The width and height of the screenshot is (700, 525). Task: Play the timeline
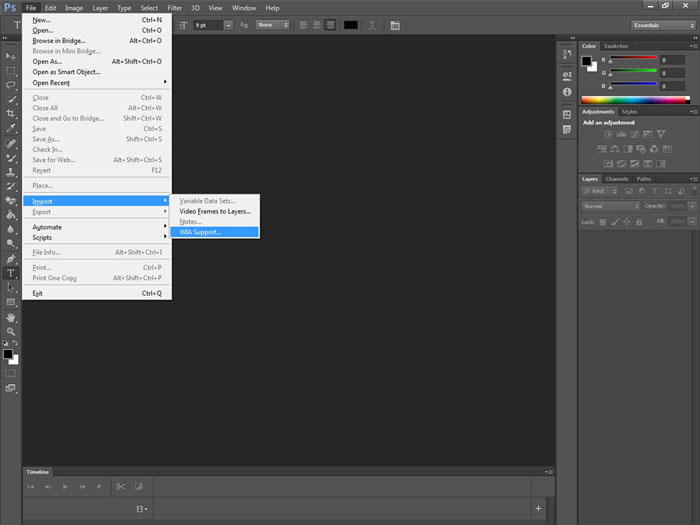[65, 487]
